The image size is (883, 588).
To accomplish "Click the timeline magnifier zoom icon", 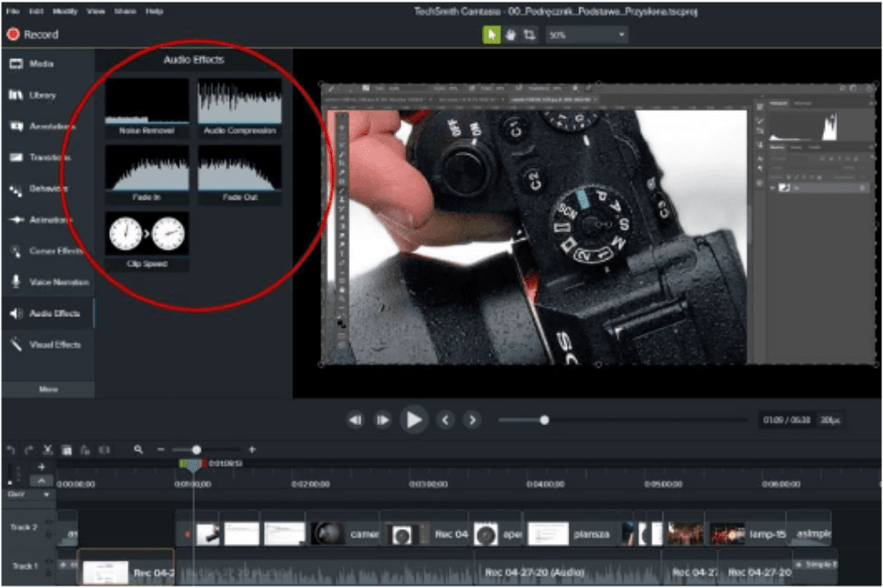I will [138, 450].
